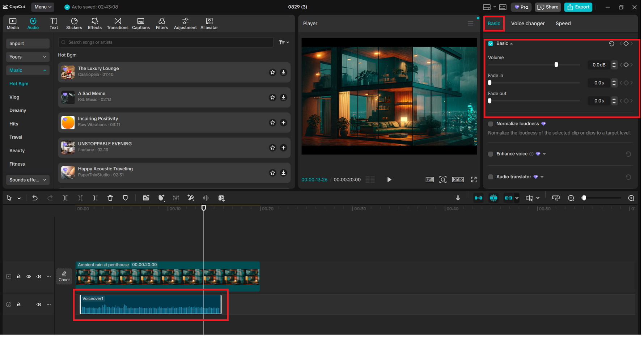Mute the video track audio
Image resolution: width=644 pixels, height=340 pixels.
pos(39,277)
